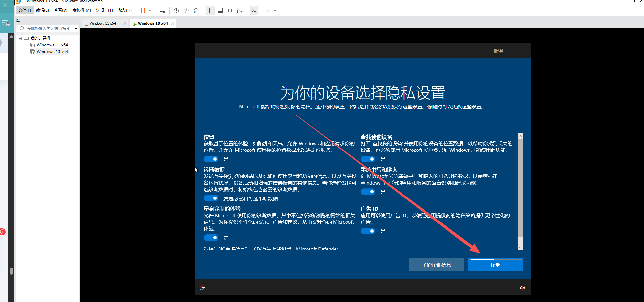Open the stretch mode dropdown arrow
Viewport: 644px width, 302px height.
275,11
